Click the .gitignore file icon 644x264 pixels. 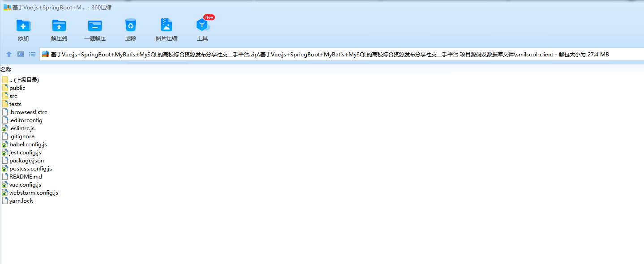pyautogui.click(x=5, y=136)
